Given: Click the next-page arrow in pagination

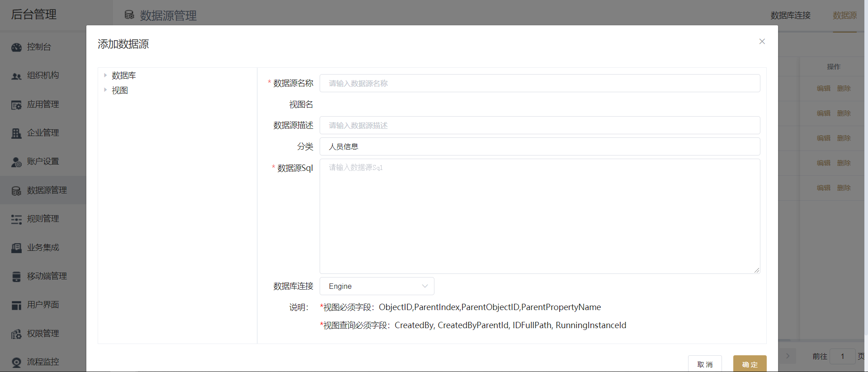Looking at the screenshot, I should [788, 356].
